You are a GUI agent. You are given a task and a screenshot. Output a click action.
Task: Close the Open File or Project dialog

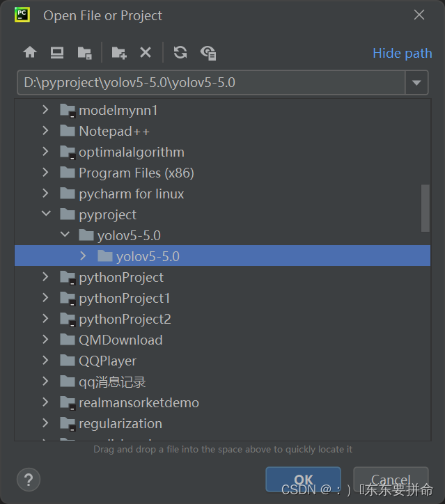point(419,15)
